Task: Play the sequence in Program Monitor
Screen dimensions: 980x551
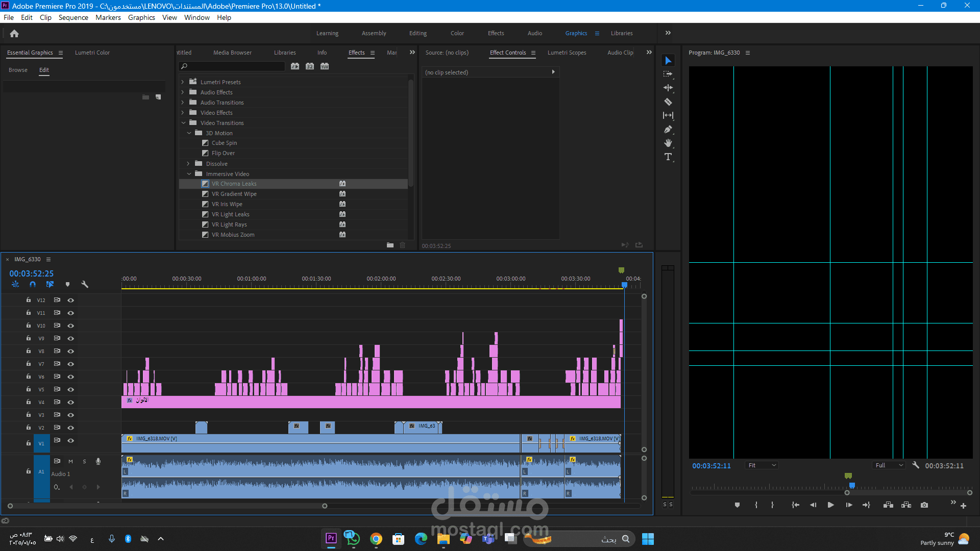Action: tap(830, 505)
